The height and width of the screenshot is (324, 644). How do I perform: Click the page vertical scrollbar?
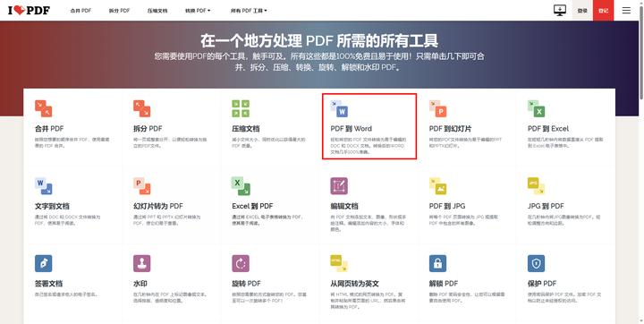tap(641, 54)
